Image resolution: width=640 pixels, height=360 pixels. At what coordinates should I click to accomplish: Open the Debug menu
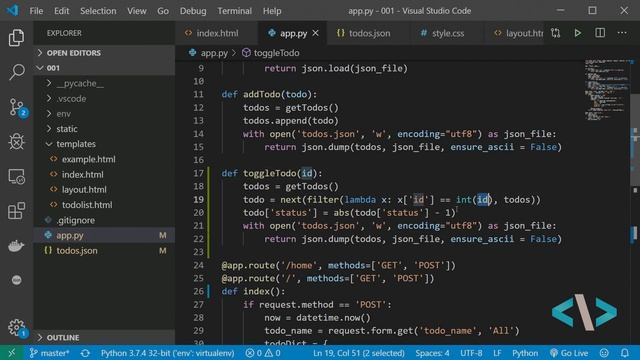coord(193,11)
